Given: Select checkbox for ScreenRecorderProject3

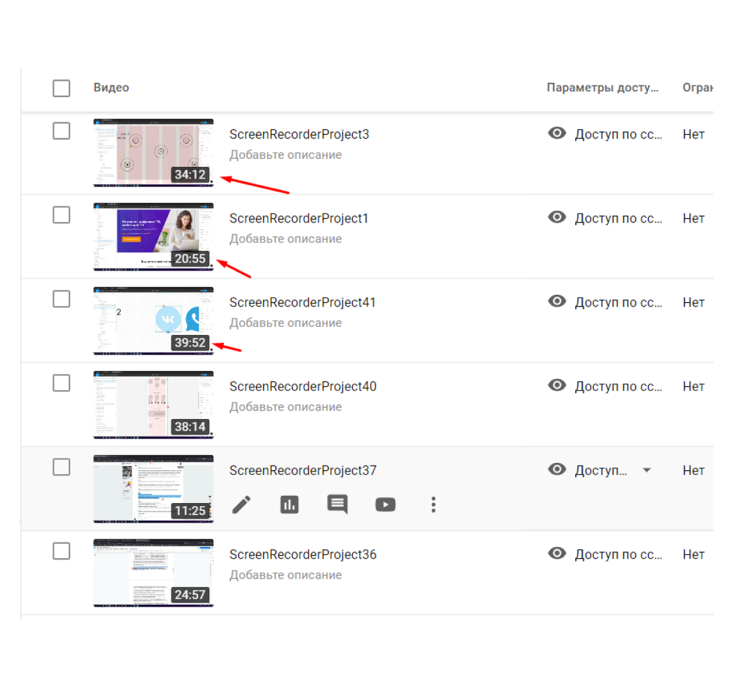Looking at the screenshot, I should (61, 131).
